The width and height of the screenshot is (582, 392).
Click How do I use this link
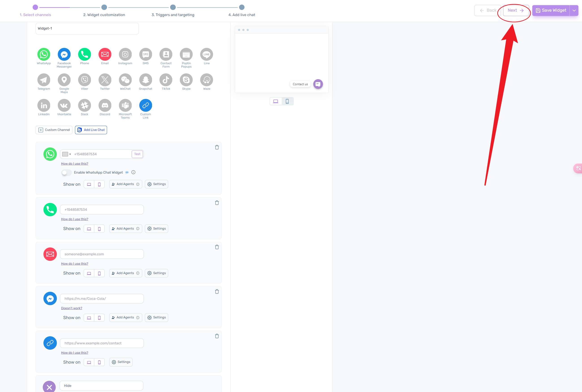74,163
